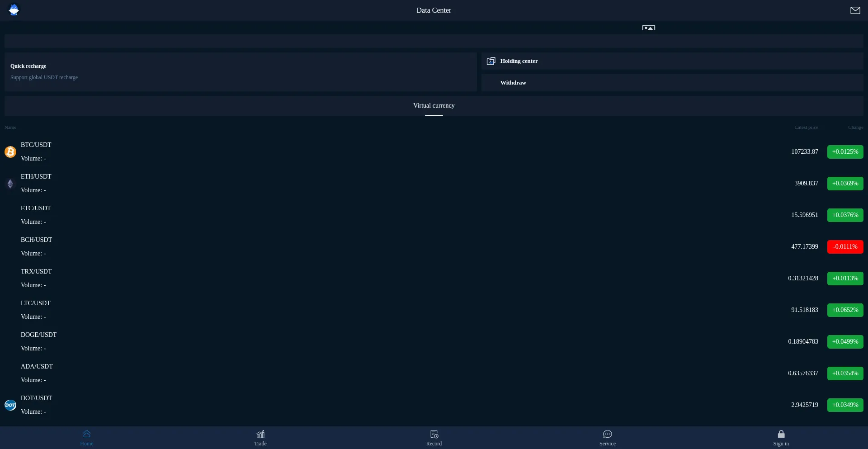Screen dimensions: 868x449
Task: Open Service chat in bottom navigation
Action: (607, 437)
